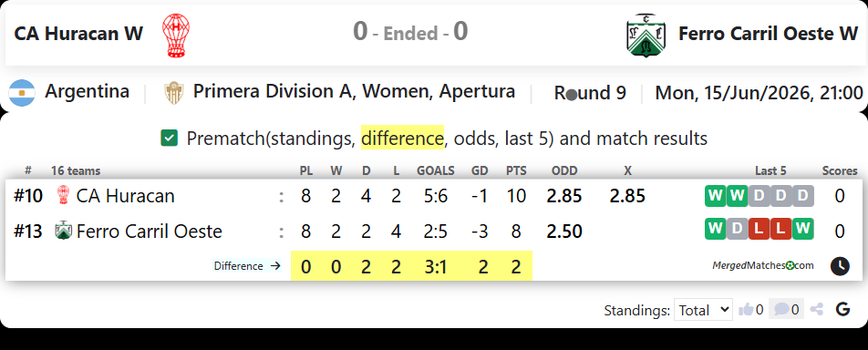Click the CA Huracan red balloon crest
The height and width of the screenshot is (350, 868).
click(175, 36)
